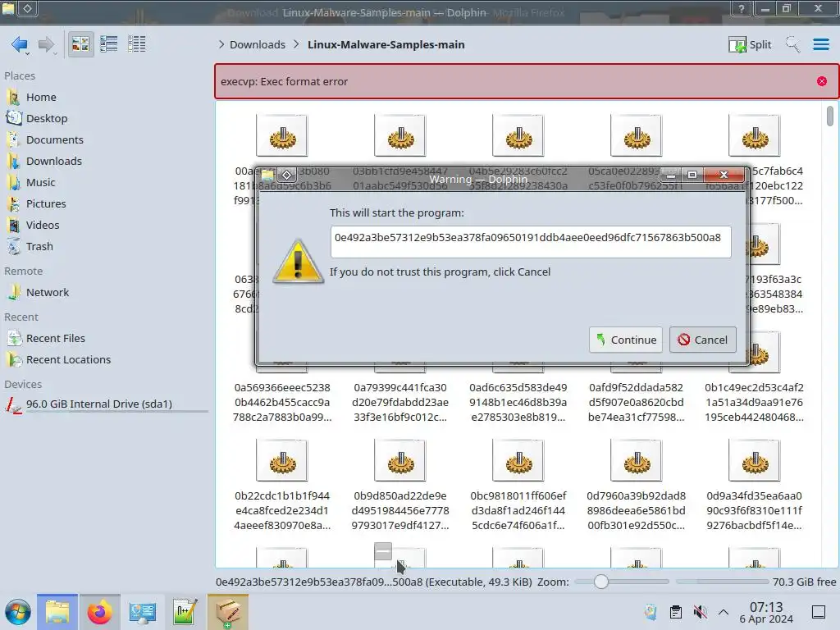Click Cancel in the Warning dialog
The image size is (840, 630).
(702, 340)
